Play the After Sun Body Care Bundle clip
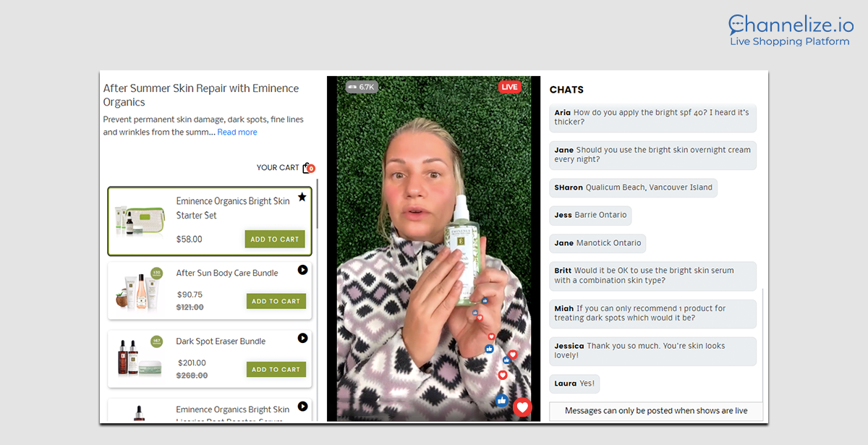Viewport: 868px width, 445px height. click(x=302, y=270)
